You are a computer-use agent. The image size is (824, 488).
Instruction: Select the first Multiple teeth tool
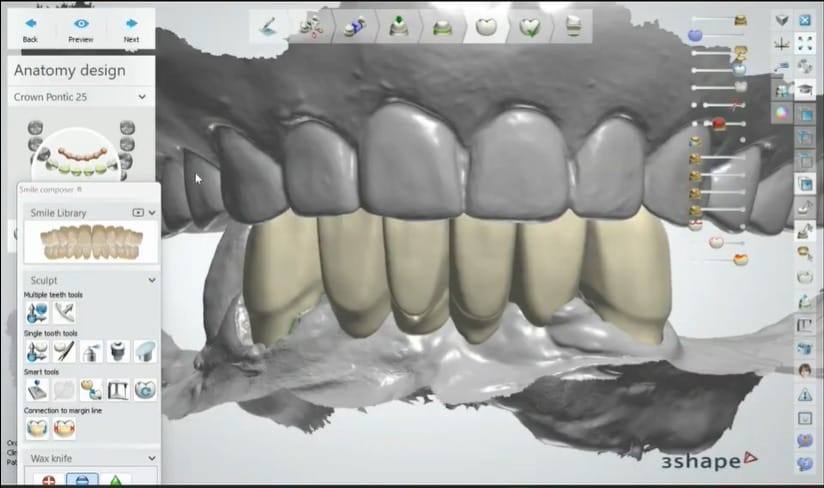point(37,313)
